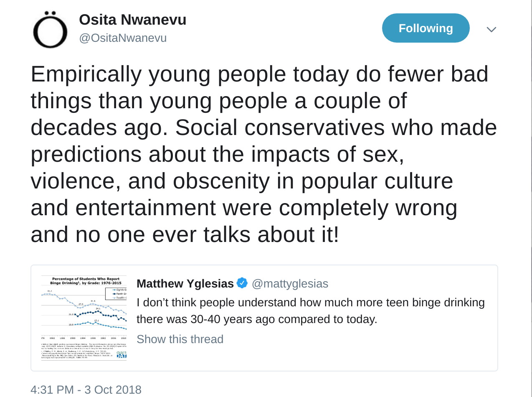Toggle the Following button

(426, 28)
